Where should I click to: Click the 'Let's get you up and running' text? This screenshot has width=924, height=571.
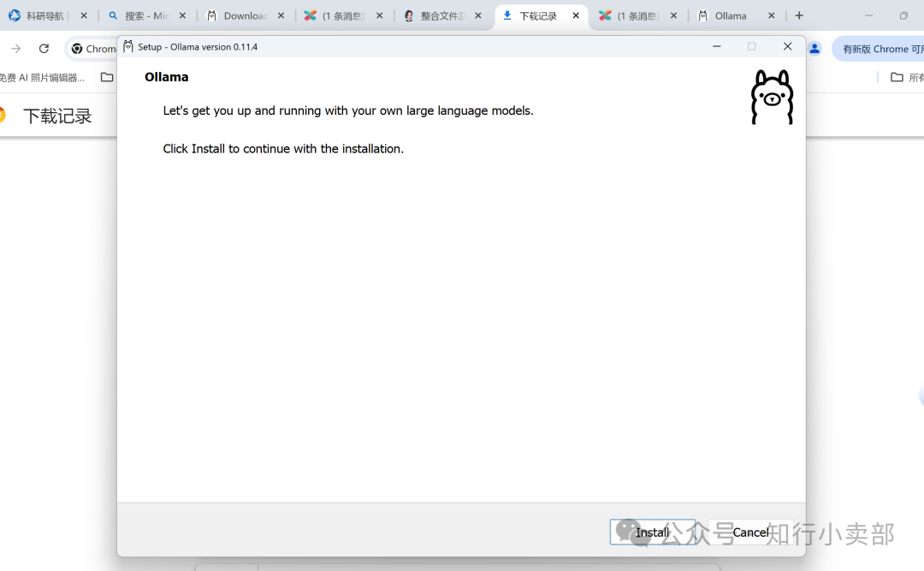347,110
